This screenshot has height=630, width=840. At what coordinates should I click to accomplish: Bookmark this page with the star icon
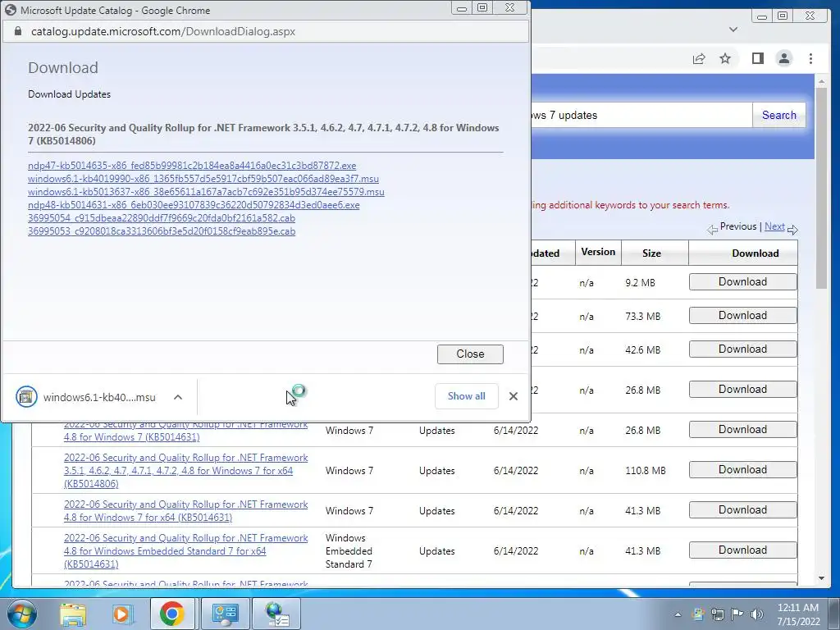tap(725, 58)
